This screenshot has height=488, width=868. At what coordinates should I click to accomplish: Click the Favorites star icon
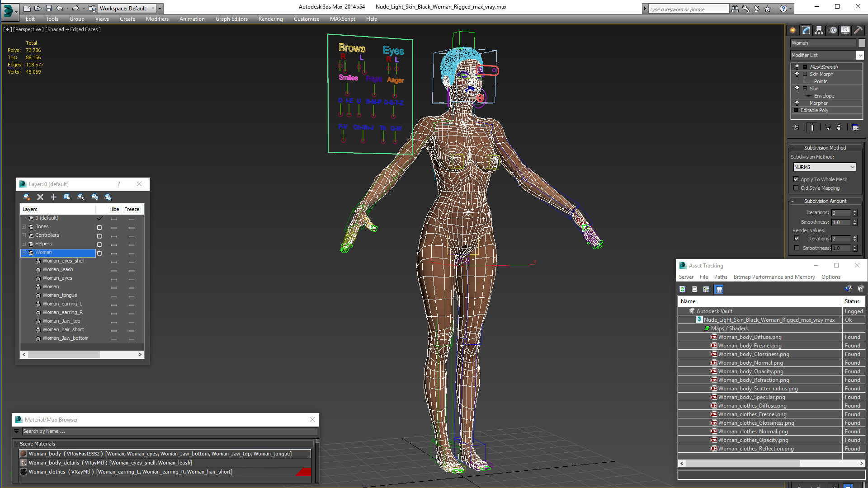(768, 9)
